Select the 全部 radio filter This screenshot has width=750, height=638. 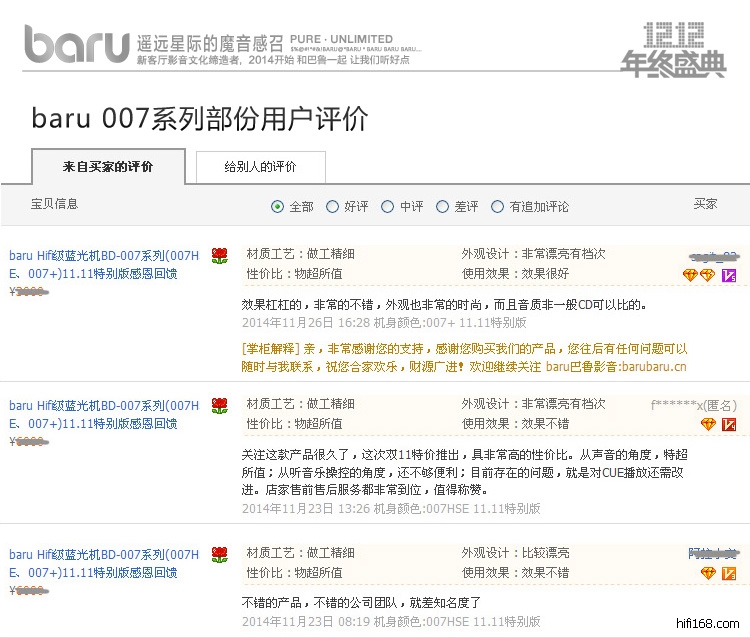coord(278,207)
